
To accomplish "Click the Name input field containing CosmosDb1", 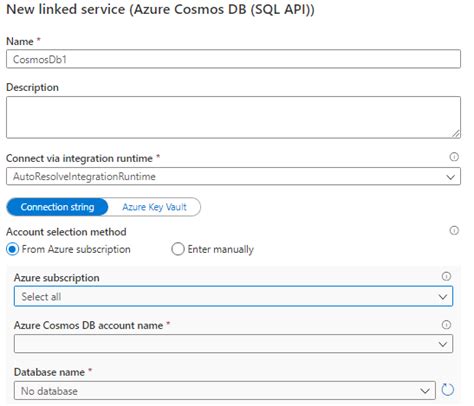I will click(x=233, y=59).
